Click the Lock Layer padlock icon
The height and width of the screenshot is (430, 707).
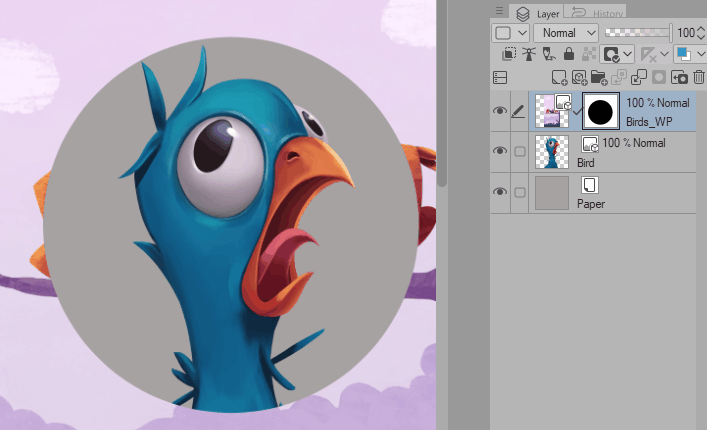tap(569, 54)
